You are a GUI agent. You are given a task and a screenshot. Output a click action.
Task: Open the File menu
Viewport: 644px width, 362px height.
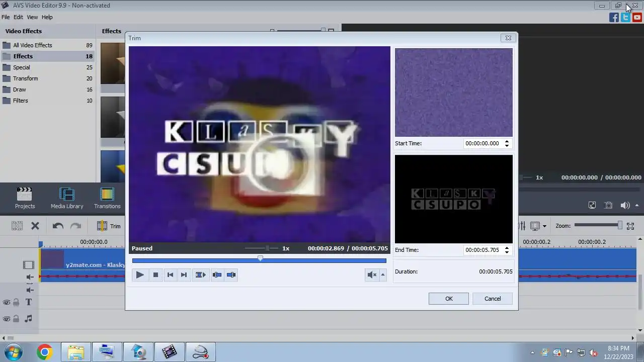(6, 17)
